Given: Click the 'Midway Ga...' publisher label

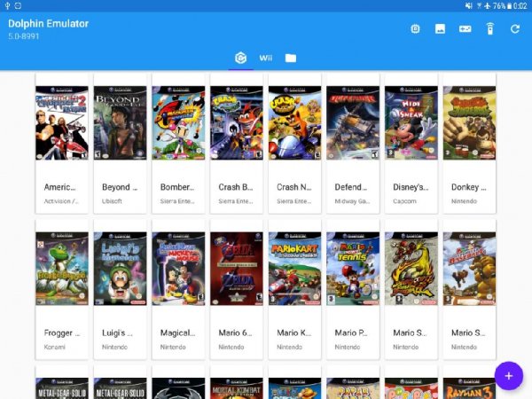Looking at the screenshot, I should pos(352,201).
